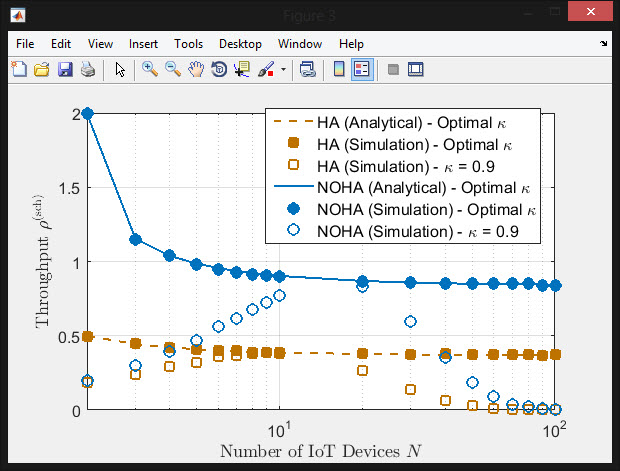The height and width of the screenshot is (471, 620).
Task: Dock the figure using the corner arrow
Action: tap(603, 44)
